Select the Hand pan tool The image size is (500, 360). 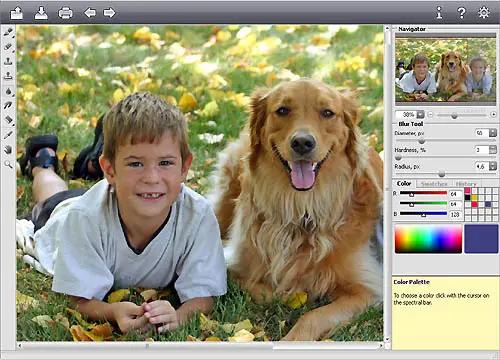pos(8,150)
